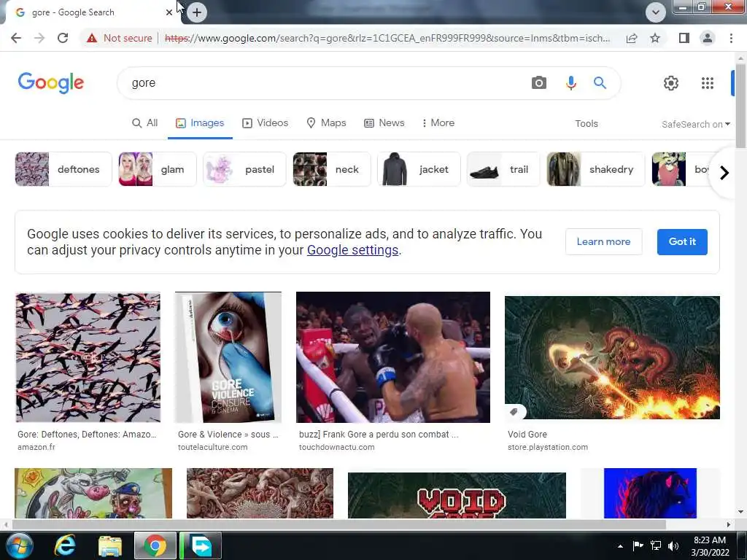
Task: Filter images by the neck chip
Action: 332,169
